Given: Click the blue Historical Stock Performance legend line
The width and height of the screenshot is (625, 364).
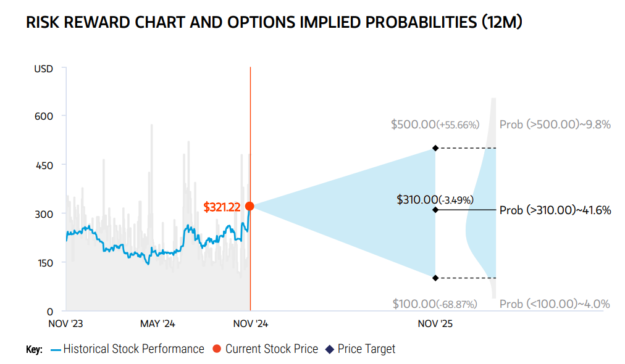Looking at the screenshot, I should 56,350.
